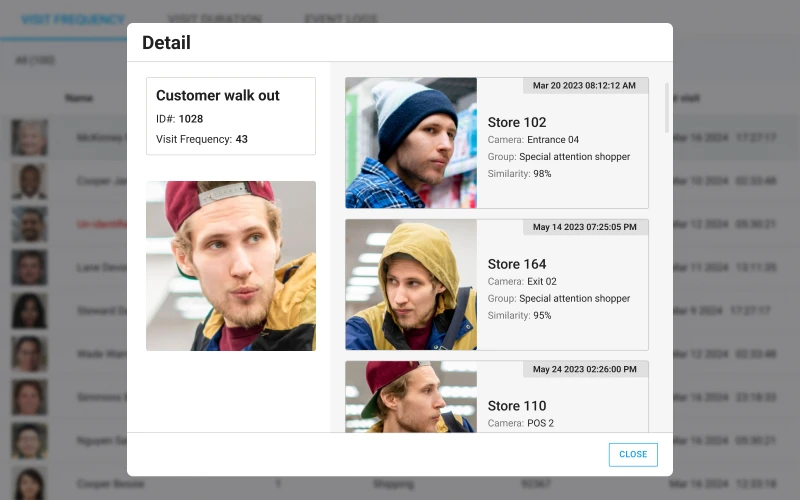The width and height of the screenshot is (800, 500).
Task: Switch to the Visit Duration tab
Action: tap(214, 19)
